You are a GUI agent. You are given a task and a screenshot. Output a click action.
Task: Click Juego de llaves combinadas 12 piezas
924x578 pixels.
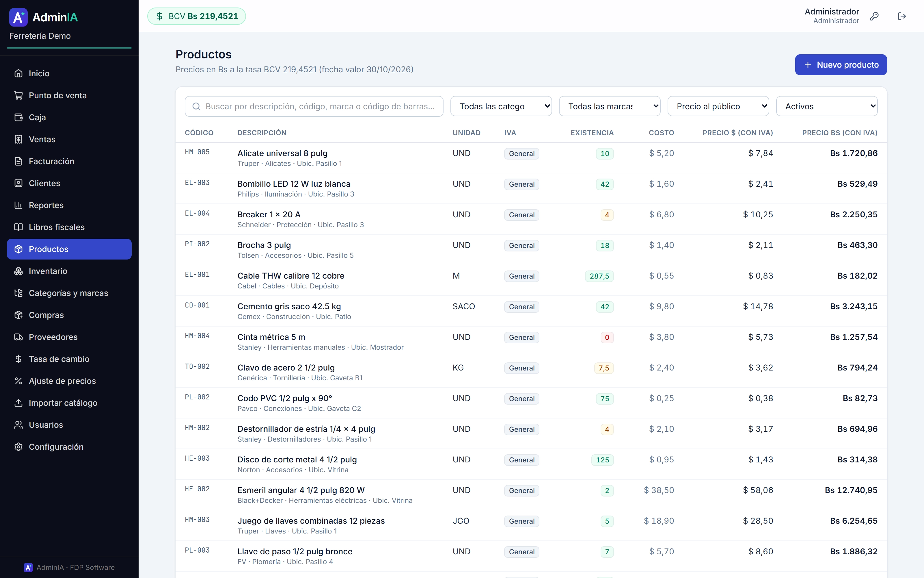[311, 521]
